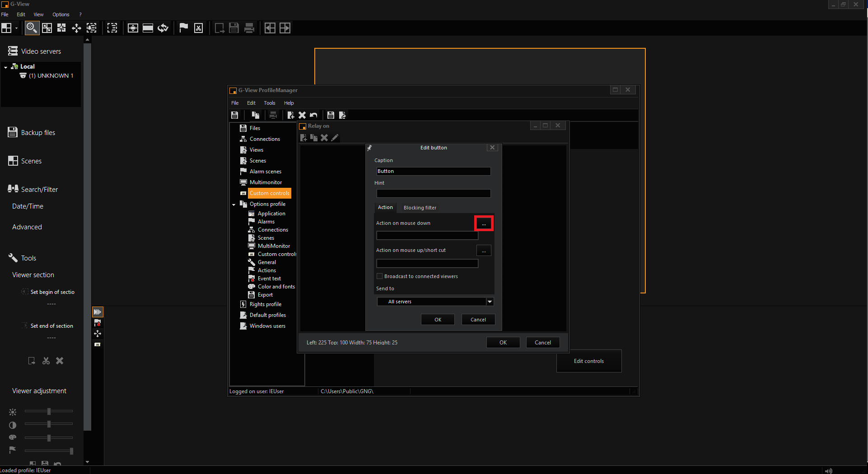
Task: Click the scissors icon under Viewer section
Action: click(46, 361)
